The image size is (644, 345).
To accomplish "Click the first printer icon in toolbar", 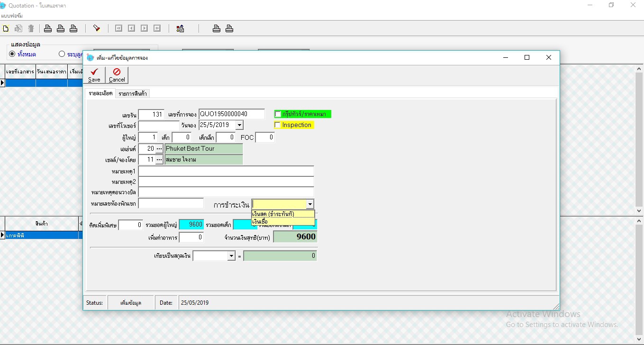I will click(x=48, y=28).
